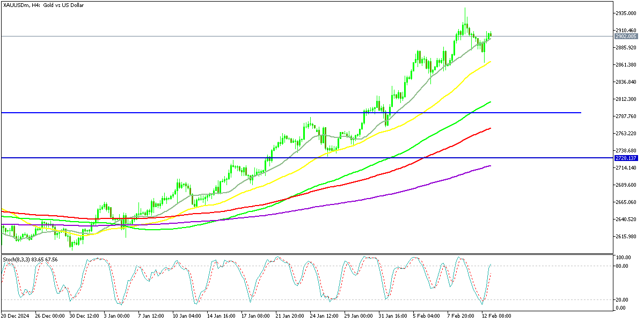Click the 26 Dec 00:00 time label
Screen dimensions: 644x322
49,316
